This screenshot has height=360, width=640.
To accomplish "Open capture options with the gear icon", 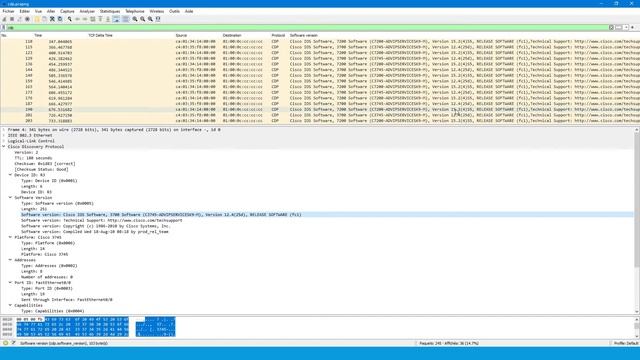I will [27, 19].
